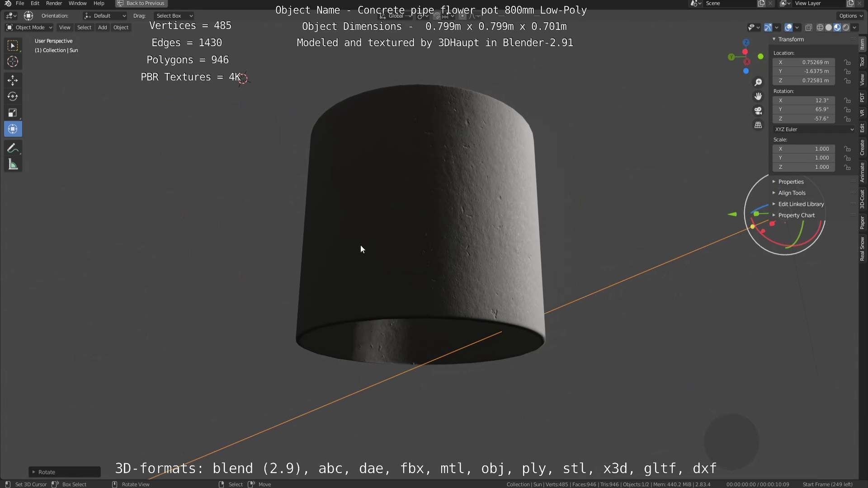This screenshot has height=488, width=868.
Task: Expand the Rotate operator panel
Action: tap(64, 472)
